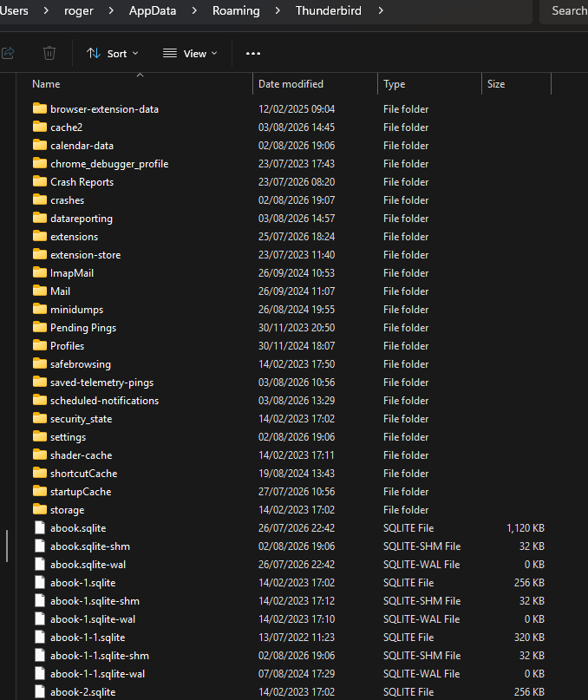Select the shader-cache folder icon
588x700 pixels.
tap(40, 455)
